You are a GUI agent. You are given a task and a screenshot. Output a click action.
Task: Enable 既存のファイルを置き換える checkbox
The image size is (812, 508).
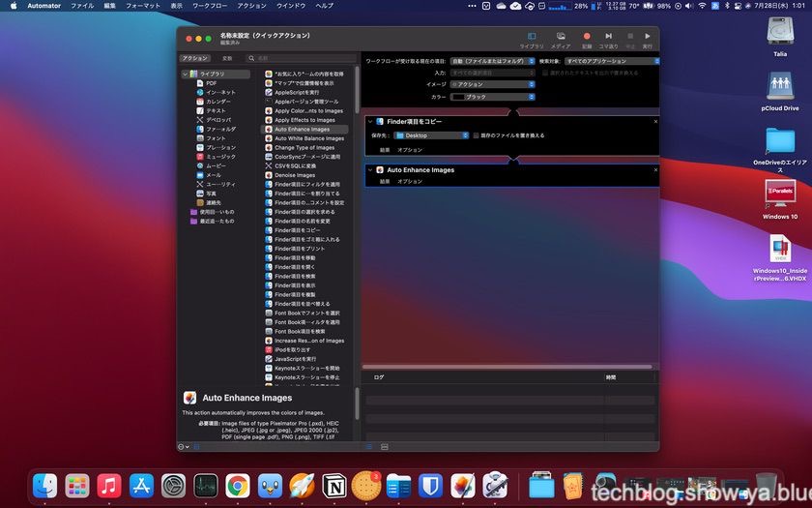tap(477, 135)
